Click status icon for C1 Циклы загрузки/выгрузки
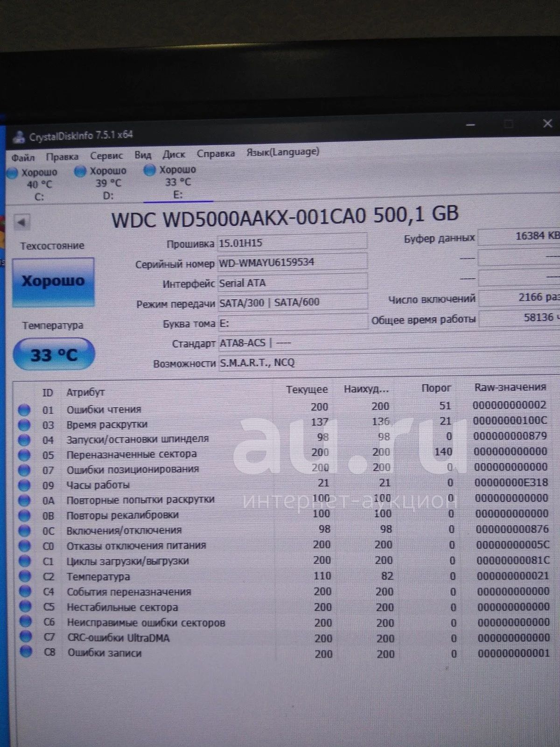 pyautogui.click(x=24, y=561)
